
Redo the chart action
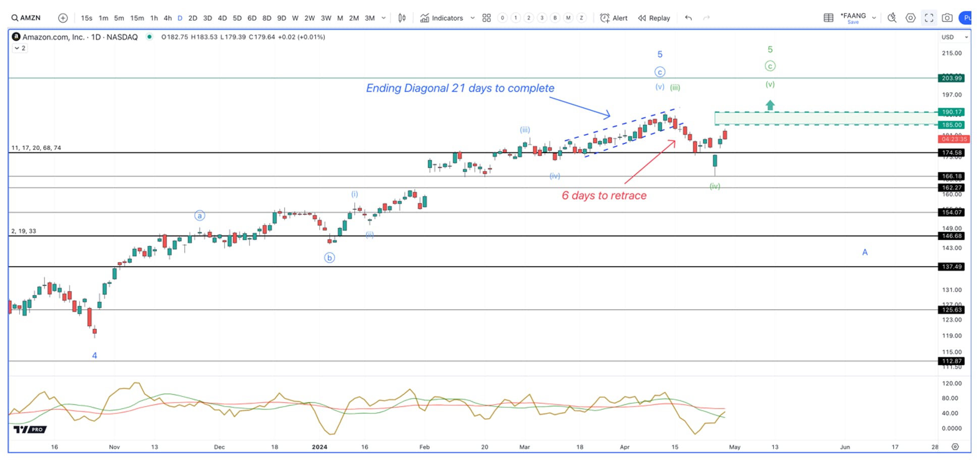tap(706, 18)
